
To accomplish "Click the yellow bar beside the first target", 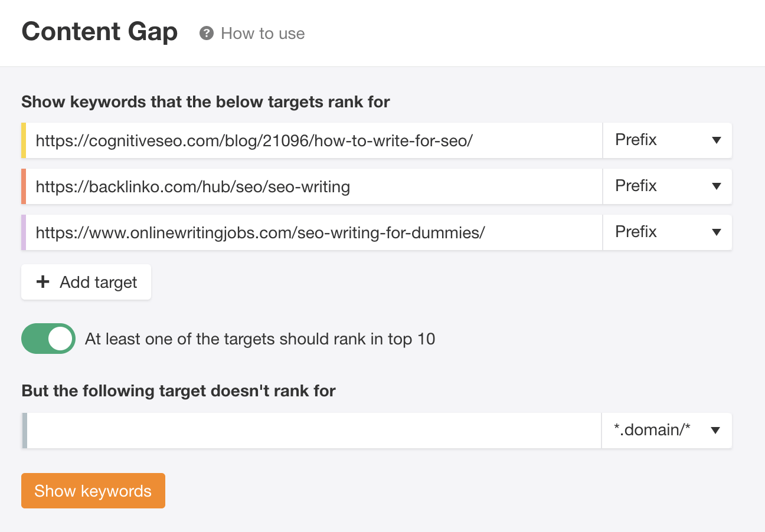I will tap(24, 140).
